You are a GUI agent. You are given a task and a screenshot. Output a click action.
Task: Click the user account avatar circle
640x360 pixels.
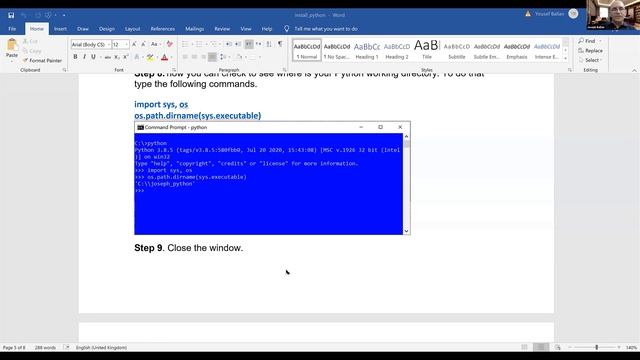573,14
